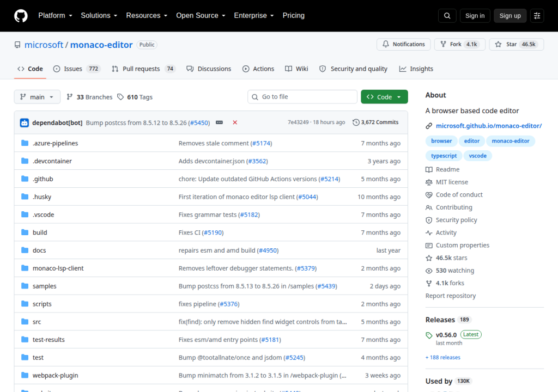Expand the green Code dropdown button

(x=384, y=97)
